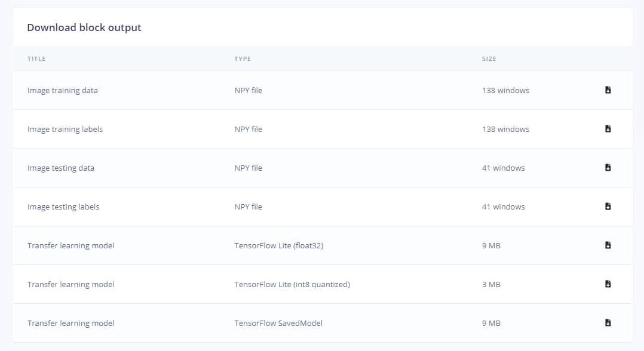Image resolution: width=644 pixels, height=351 pixels.
Task: Click NPY file type in Image testing labels row
Action: pyautogui.click(x=248, y=207)
